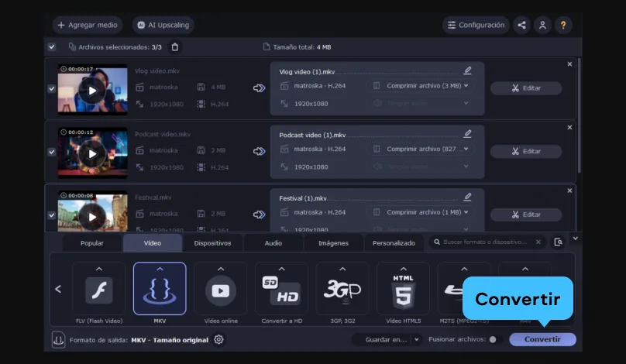Clear the format search field
626x364 pixels.
[x=538, y=242]
